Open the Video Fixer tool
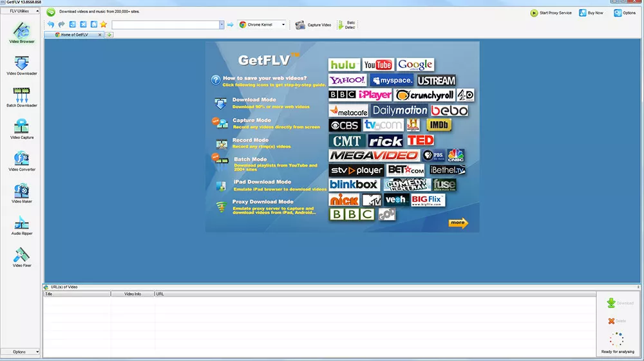The width and height of the screenshot is (644, 361). (21, 257)
